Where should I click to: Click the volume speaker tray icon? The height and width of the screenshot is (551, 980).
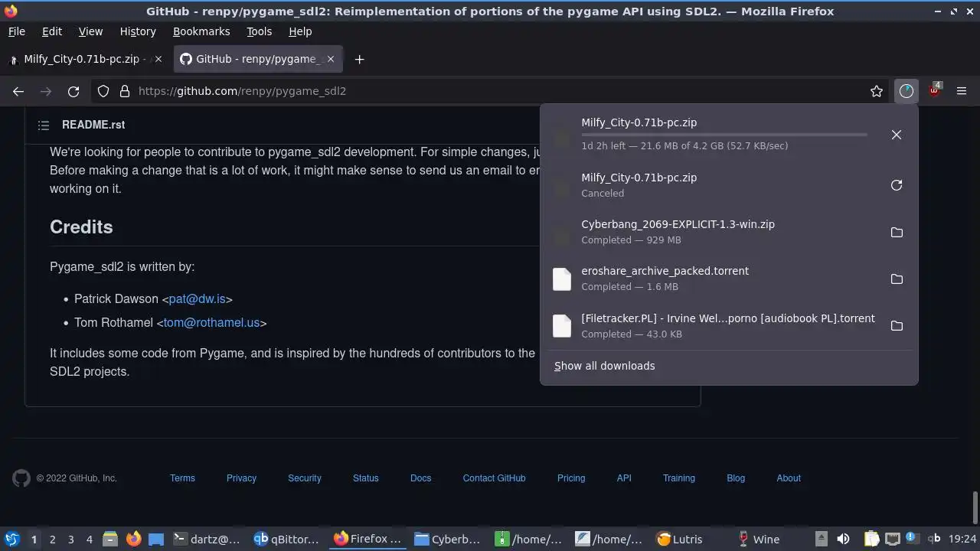pos(843,539)
